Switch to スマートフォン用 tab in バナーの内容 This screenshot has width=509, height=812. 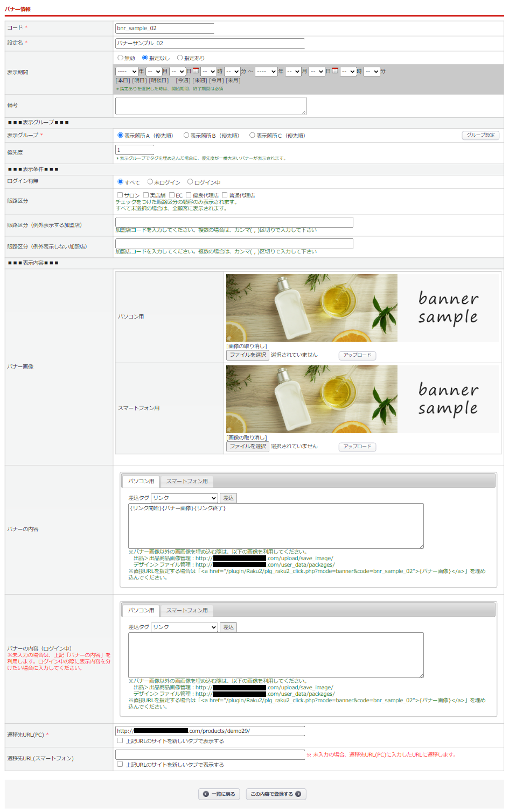click(187, 481)
